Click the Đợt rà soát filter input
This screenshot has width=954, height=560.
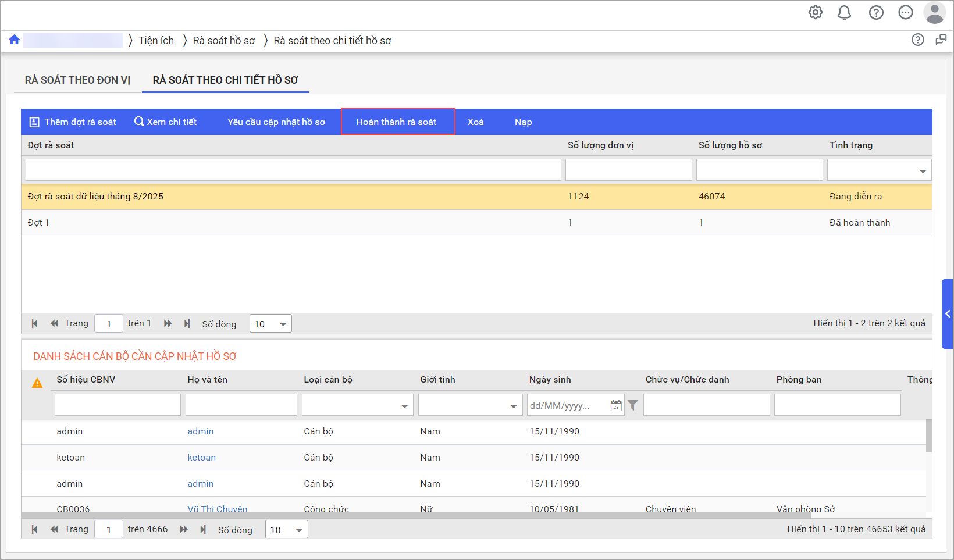293,170
